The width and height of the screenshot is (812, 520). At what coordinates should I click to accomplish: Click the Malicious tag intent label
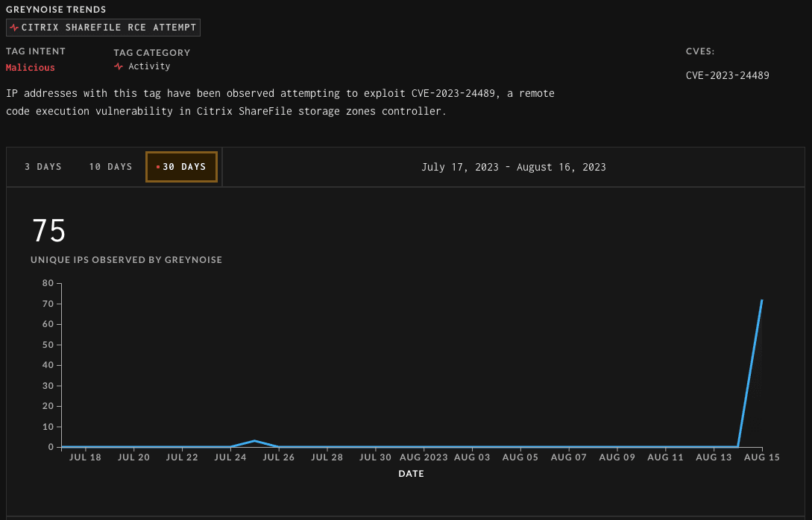[31, 68]
